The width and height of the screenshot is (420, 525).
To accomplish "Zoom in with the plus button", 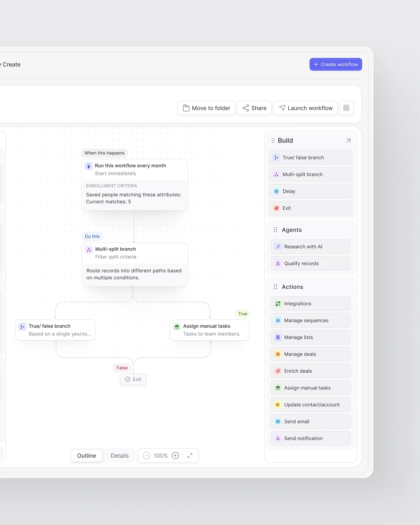I will 175,456.
